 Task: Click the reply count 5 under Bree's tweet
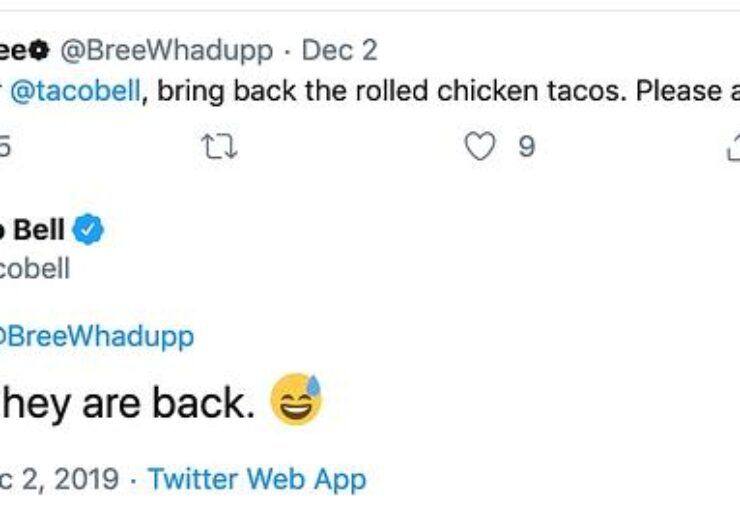(x=5, y=148)
